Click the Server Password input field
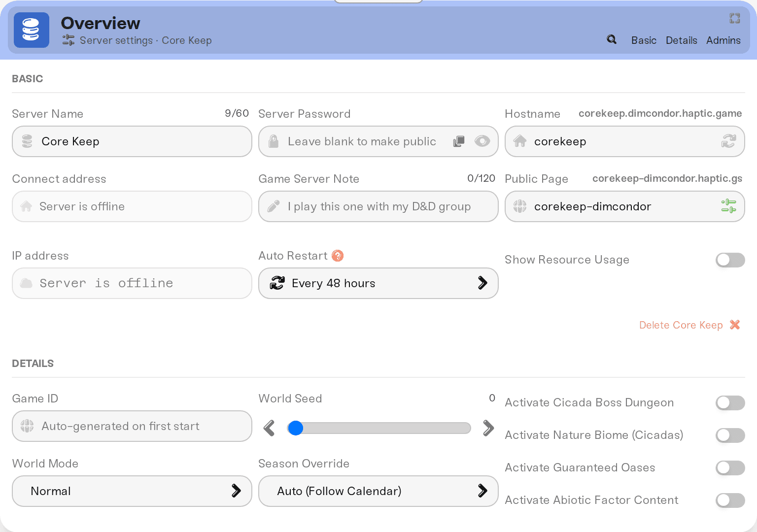Screen dimensions: 757x532 pyautogui.click(x=378, y=141)
